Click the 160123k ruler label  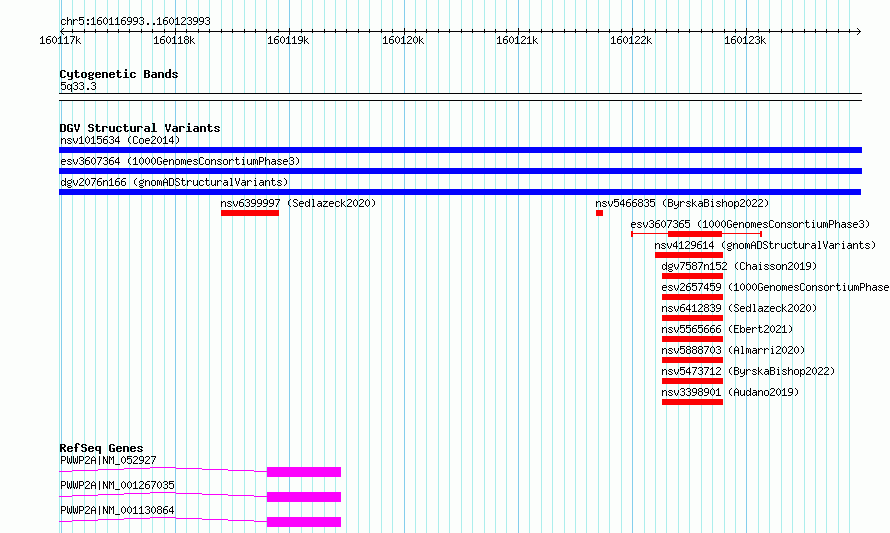pos(745,40)
